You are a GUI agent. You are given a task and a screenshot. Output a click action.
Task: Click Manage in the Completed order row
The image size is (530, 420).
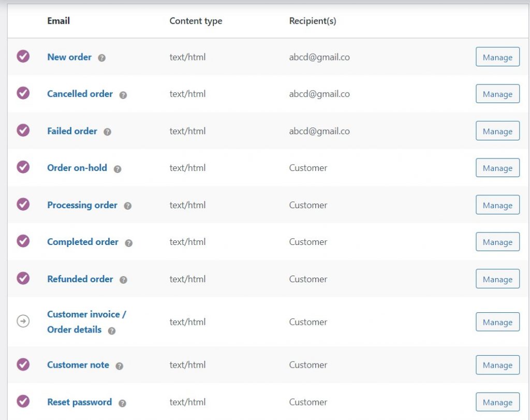(497, 242)
